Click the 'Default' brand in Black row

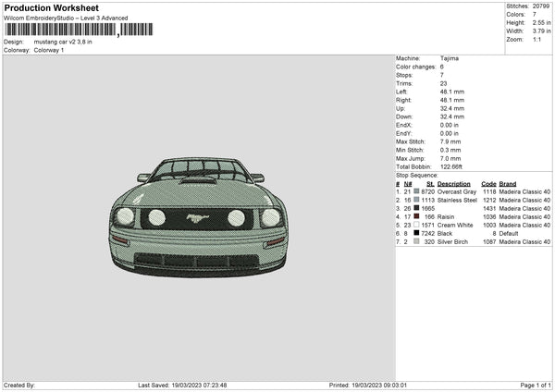pos(509,234)
